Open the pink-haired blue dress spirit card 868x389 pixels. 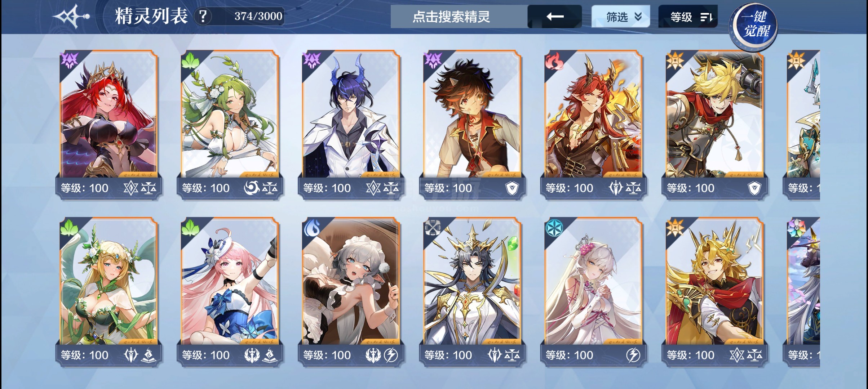(230, 292)
